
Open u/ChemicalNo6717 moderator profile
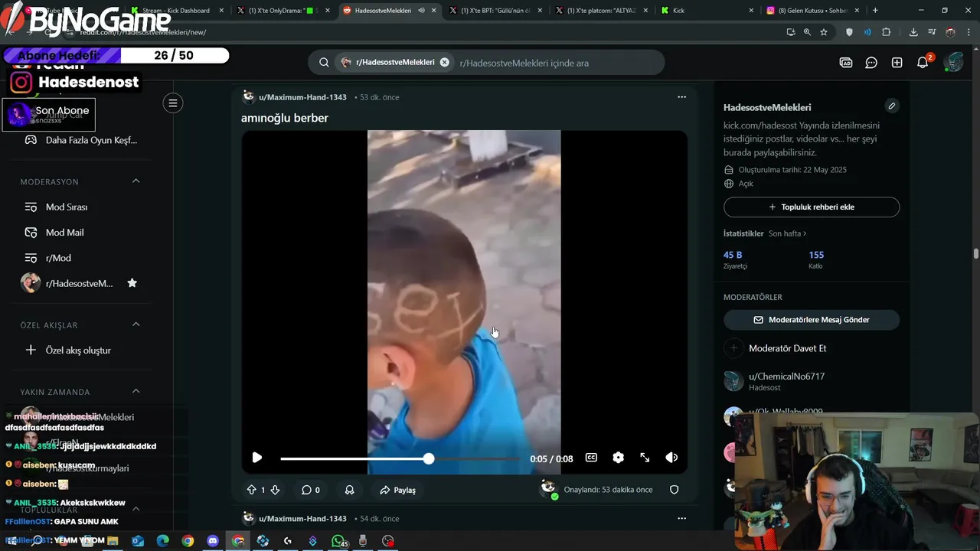[x=786, y=377]
